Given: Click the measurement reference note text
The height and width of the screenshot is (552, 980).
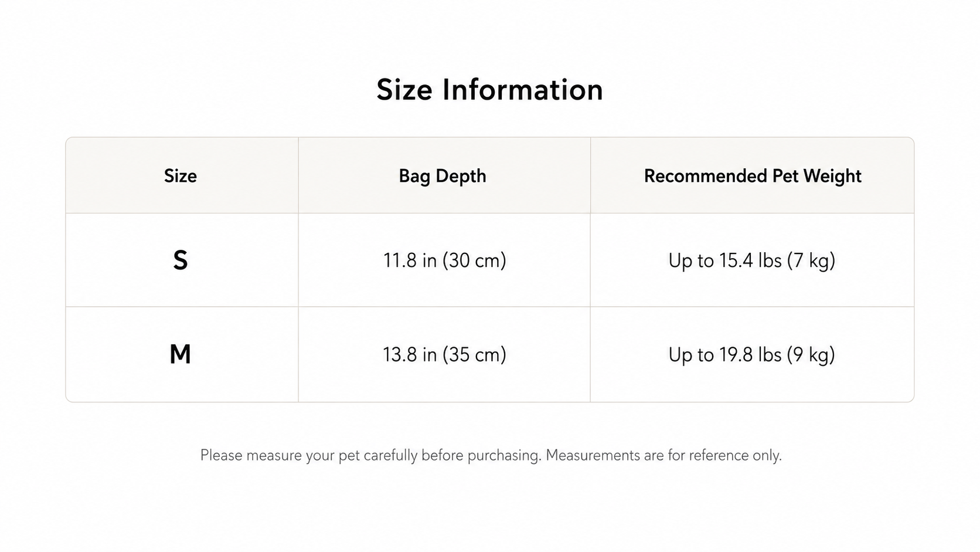Looking at the screenshot, I should (491, 455).
